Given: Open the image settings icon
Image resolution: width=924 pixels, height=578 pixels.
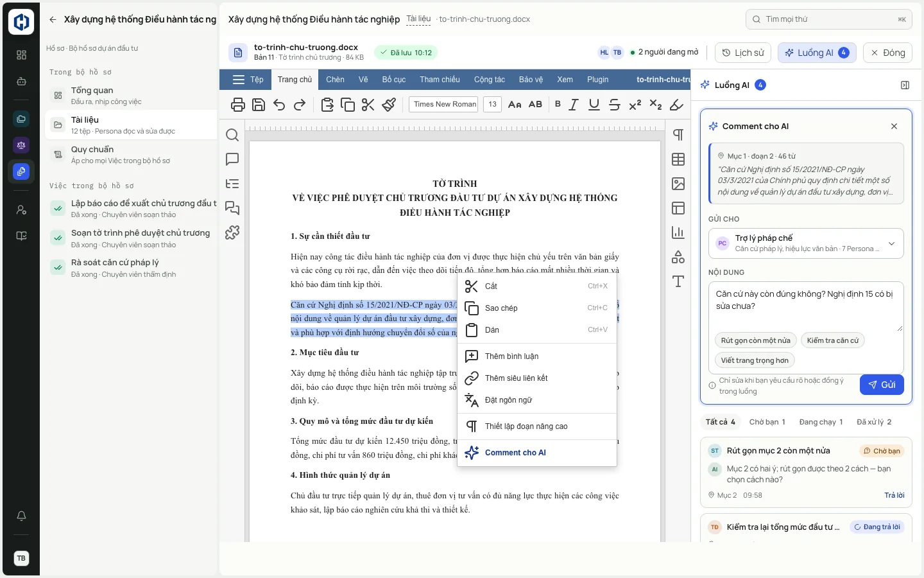Looking at the screenshot, I should coord(678,184).
